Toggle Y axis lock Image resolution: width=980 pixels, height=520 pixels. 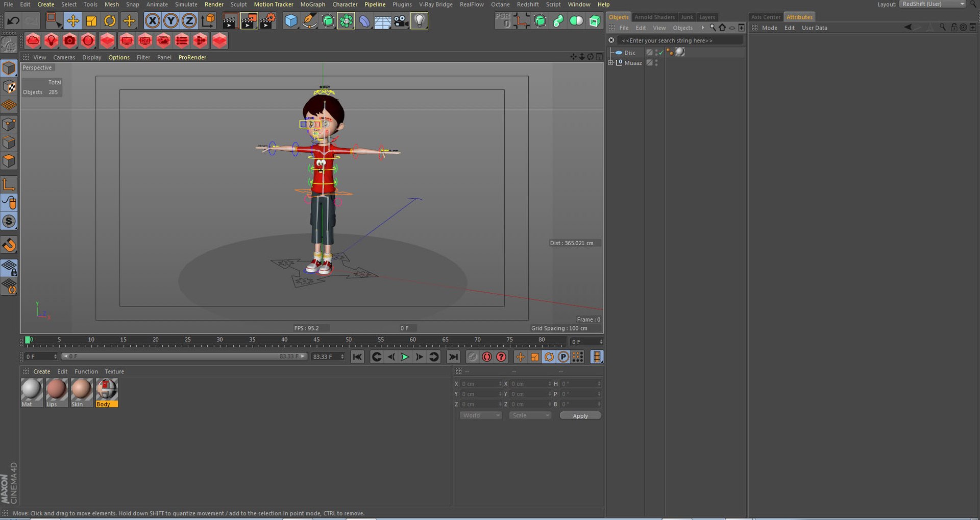tap(170, 21)
